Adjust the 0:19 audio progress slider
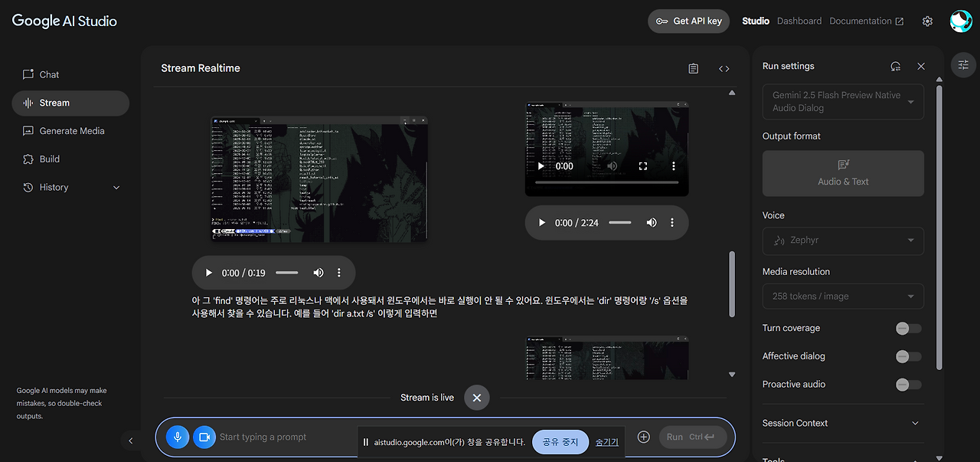980x462 pixels. [x=287, y=273]
